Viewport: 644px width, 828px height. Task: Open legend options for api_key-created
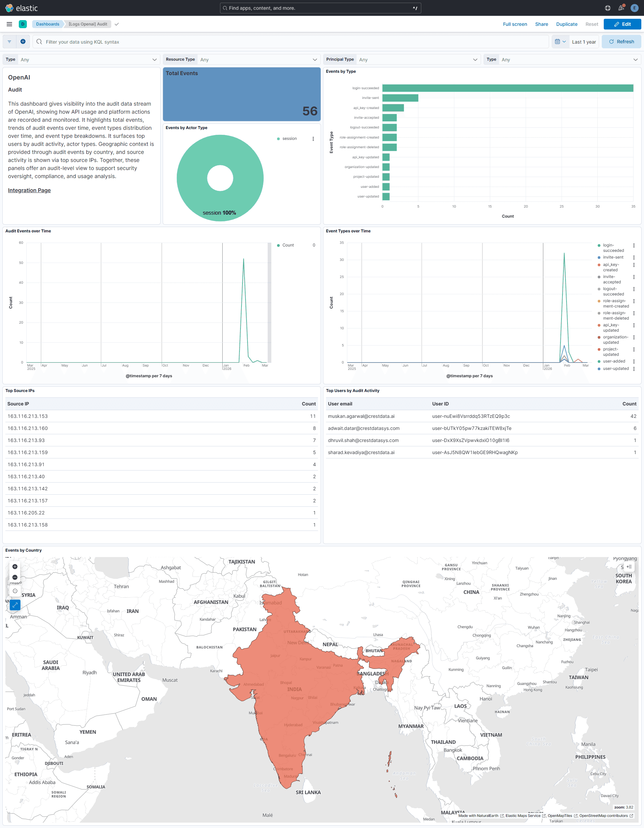pos(634,265)
